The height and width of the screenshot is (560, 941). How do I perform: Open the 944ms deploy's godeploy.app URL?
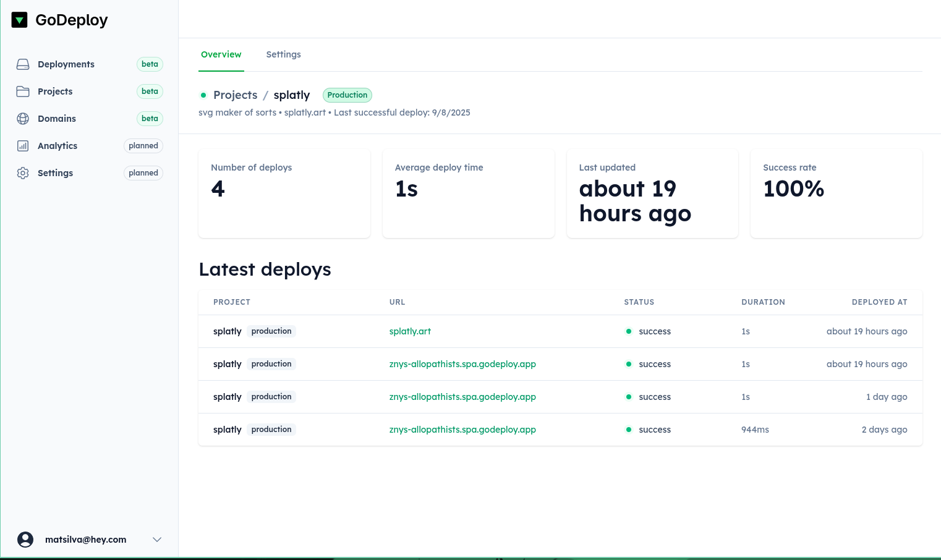462,430
